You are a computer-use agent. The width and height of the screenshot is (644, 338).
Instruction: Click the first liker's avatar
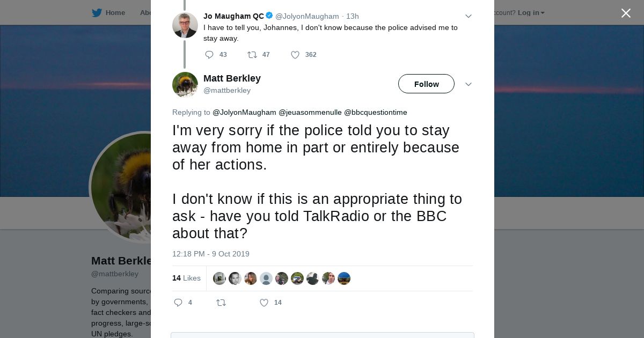pyautogui.click(x=219, y=278)
